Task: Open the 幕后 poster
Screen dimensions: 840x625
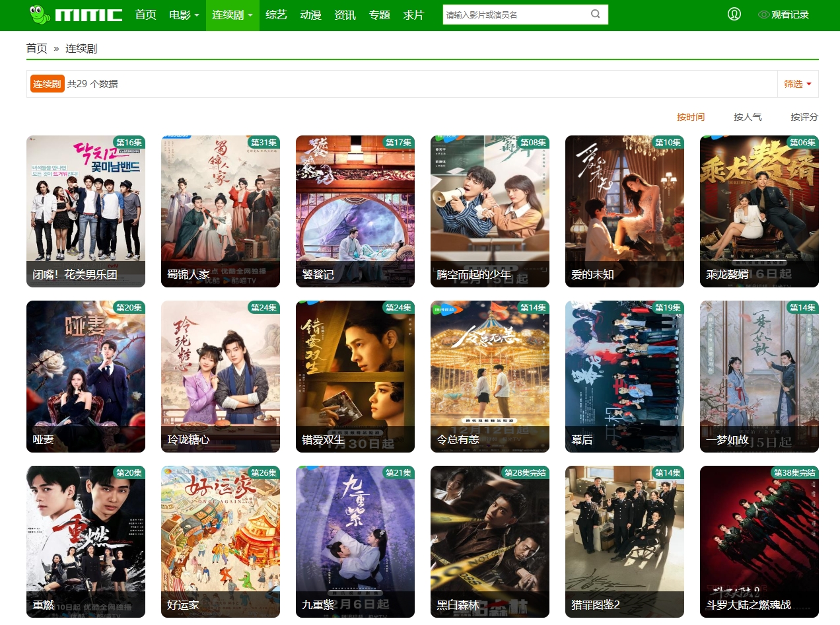Action: point(625,377)
